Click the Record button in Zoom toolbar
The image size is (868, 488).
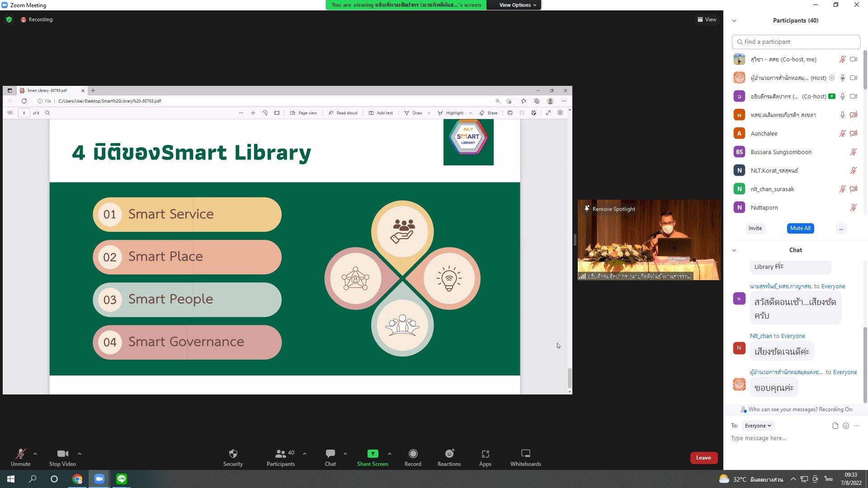[414, 457]
